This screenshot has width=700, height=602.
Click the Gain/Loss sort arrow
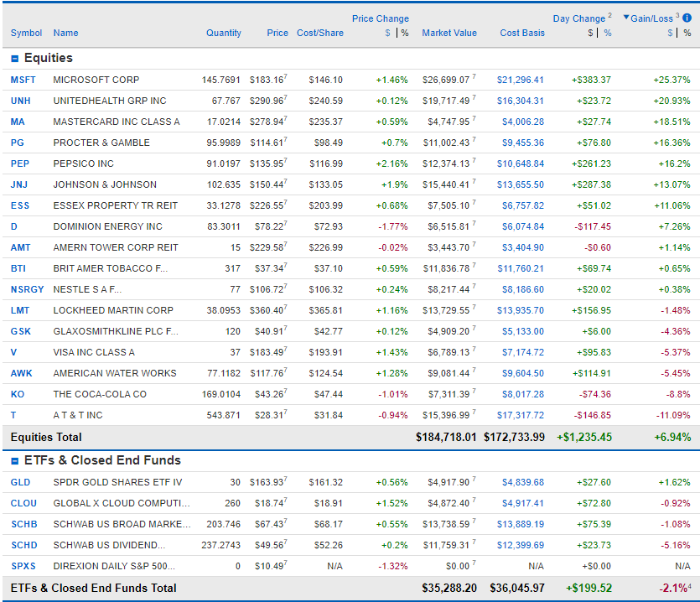[x=626, y=18]
